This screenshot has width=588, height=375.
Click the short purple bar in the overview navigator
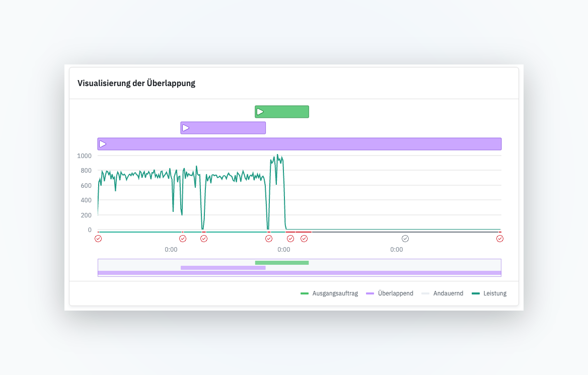click(223, 268)
